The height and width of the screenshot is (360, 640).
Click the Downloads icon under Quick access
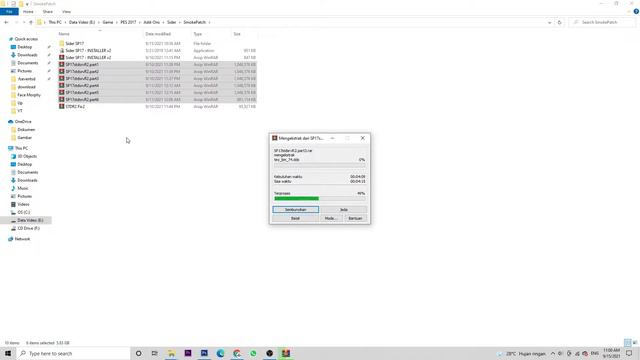[13, 55]
